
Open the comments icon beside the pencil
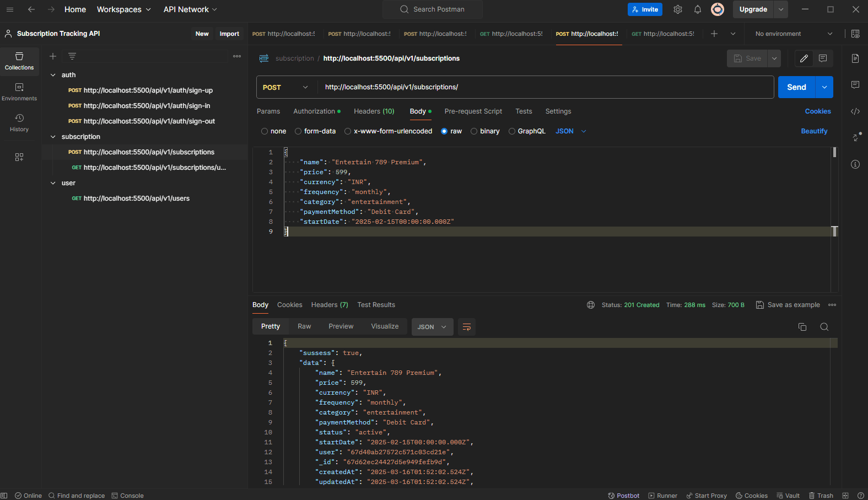coord(823,58)
